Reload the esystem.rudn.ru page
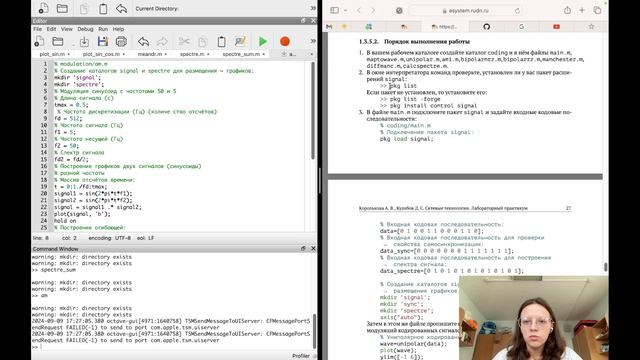 pyautogui.click(x=517, y=11)
